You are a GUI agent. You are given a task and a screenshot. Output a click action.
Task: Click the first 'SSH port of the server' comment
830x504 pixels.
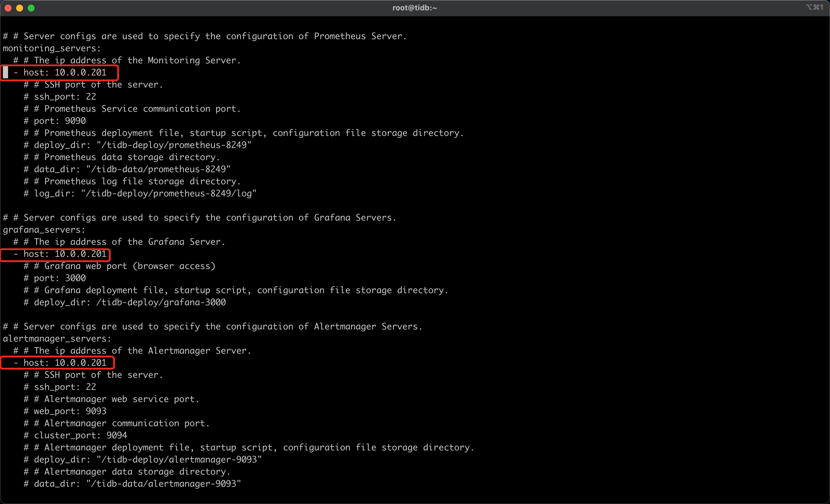click(x=93, y=84)
